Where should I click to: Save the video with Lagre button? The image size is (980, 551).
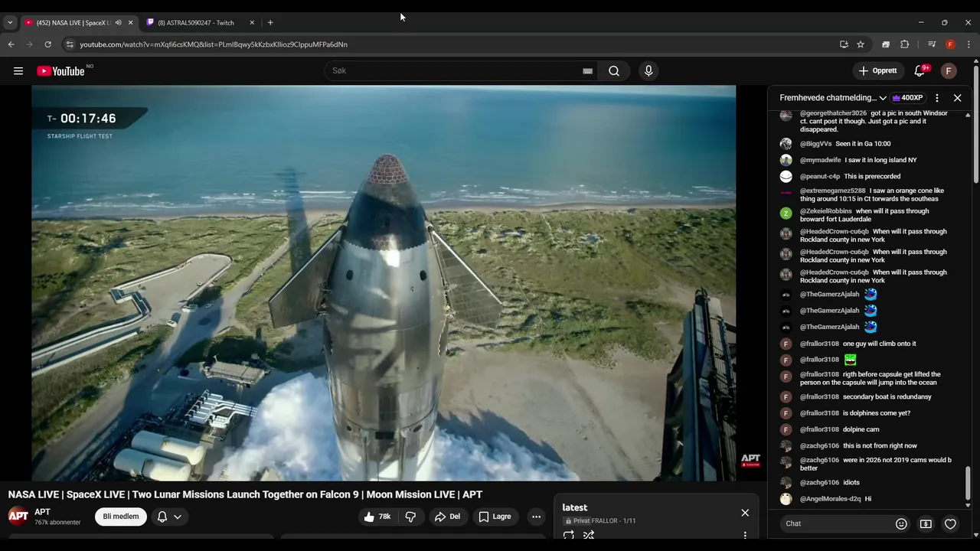495,517
